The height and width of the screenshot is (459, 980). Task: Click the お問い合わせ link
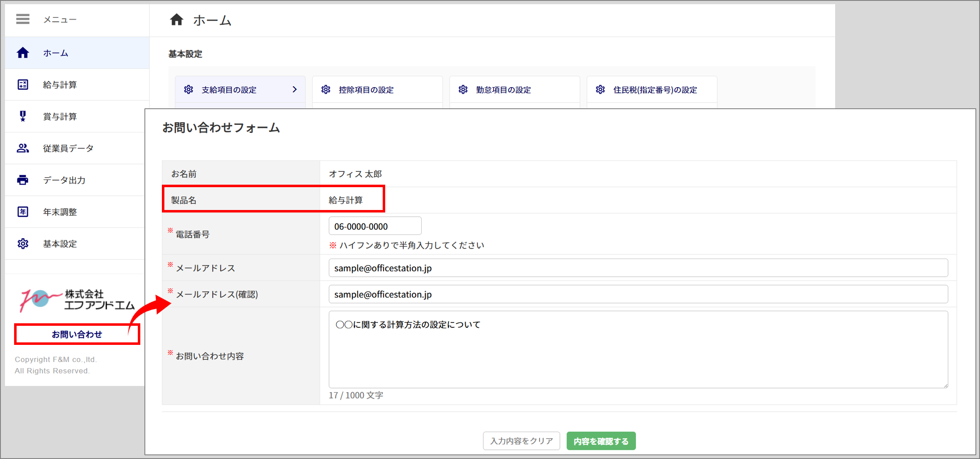tap(77, 334)
